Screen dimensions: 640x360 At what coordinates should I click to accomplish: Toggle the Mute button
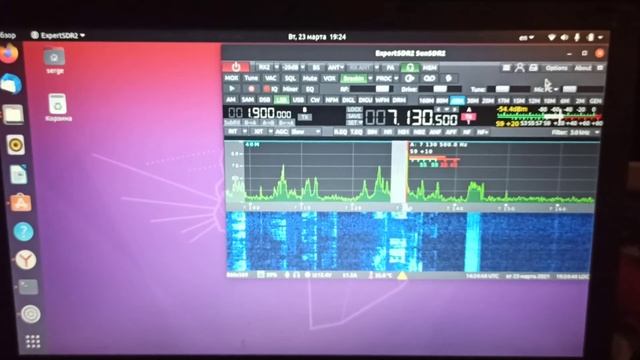tap(310, 78)
